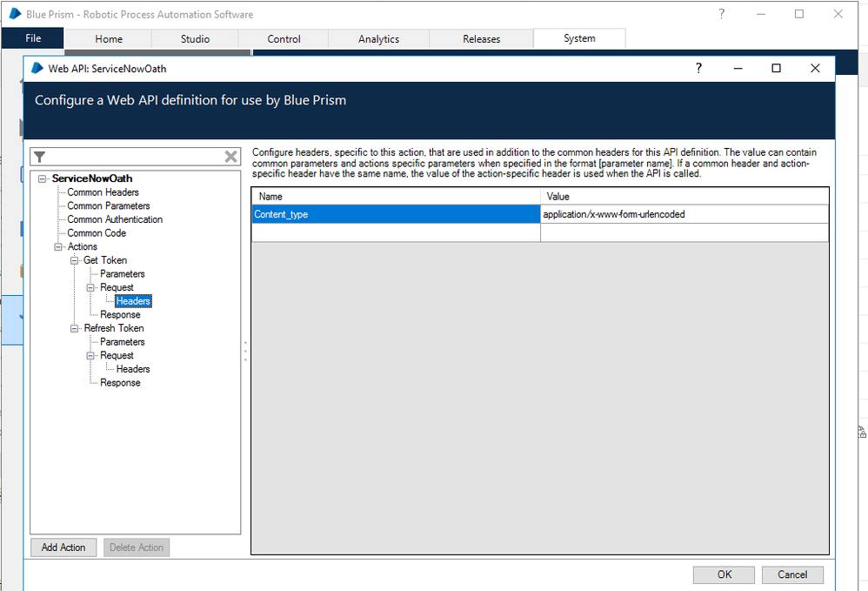Viewport: 868px width, 591px height.
Task: Select the ServiceNowOath root label
Action: [x=92, y=178]
